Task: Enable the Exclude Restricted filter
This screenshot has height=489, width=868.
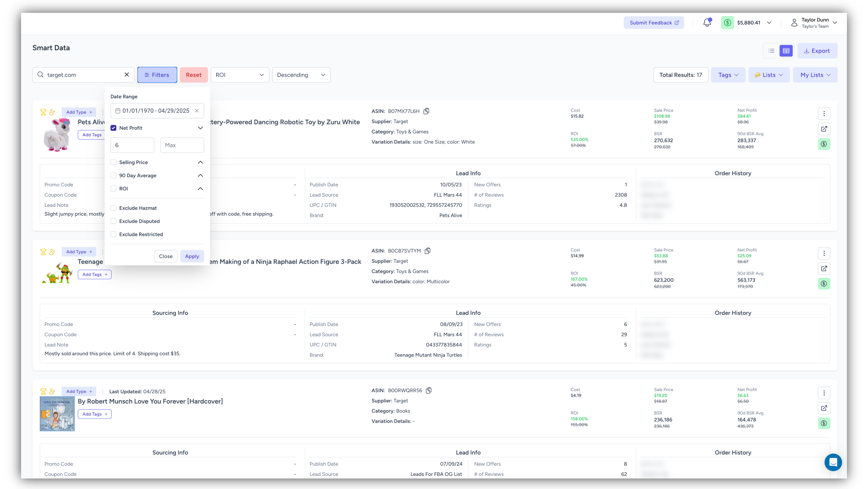Action: pos(114,234)
